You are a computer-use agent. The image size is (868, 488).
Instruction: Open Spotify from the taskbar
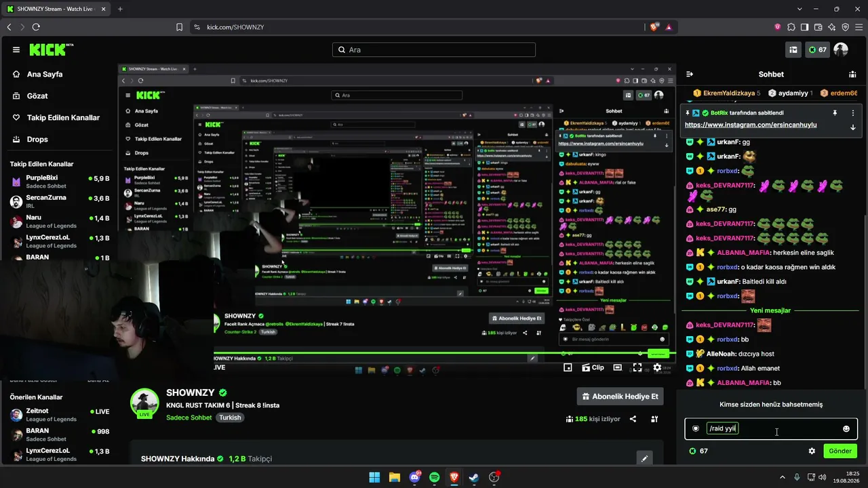pos(434,477)
